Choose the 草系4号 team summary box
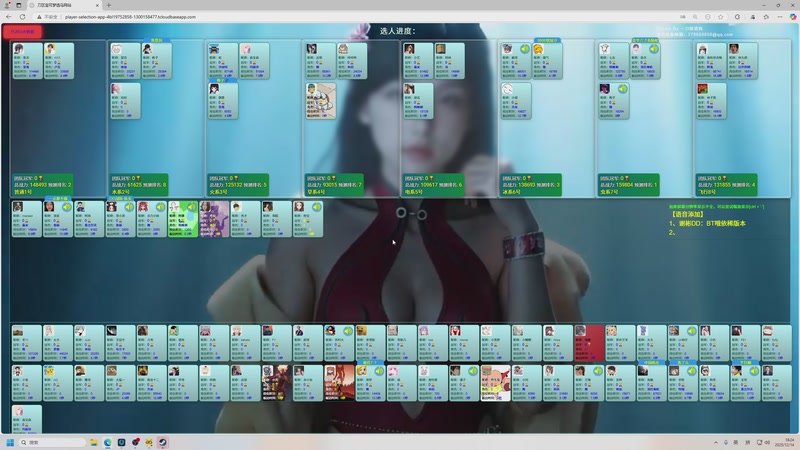The height and width of the screenshot is (450, 800). [x=335, y=185]
